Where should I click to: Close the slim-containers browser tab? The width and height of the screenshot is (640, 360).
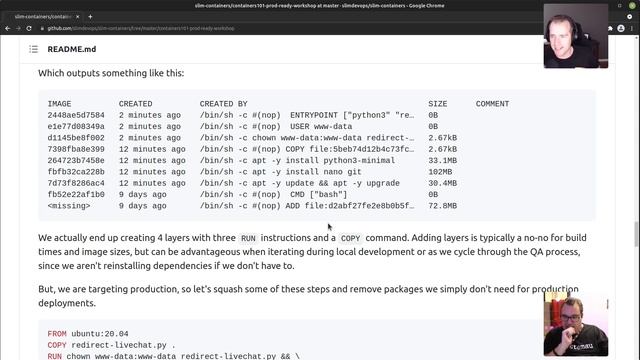tap(78, 17)
